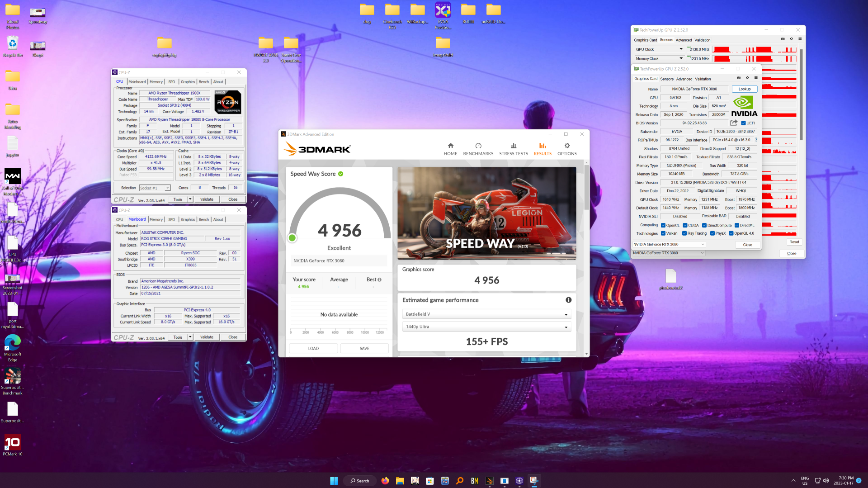Switch to SPD tab in lower CPU-Z window
This screenshot has width=868, height=488.
(171, 219)
